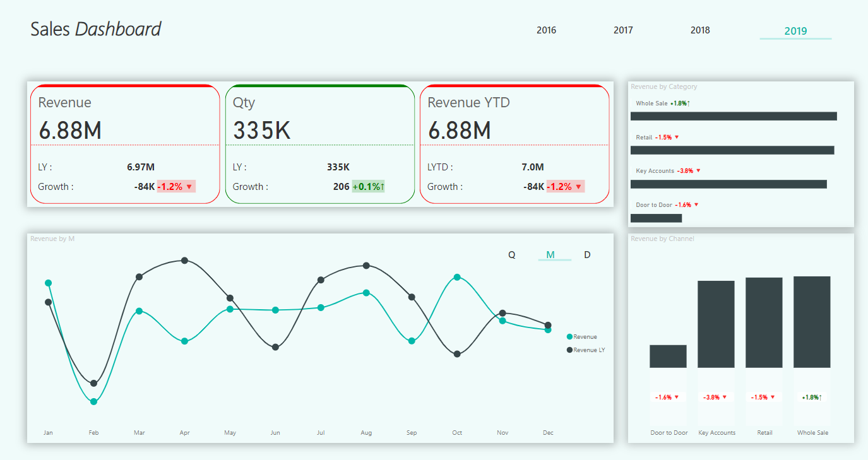Viewport: 868px width, 460px height.
Task: Open the 2018 year tab
Action: click(700, 30)
